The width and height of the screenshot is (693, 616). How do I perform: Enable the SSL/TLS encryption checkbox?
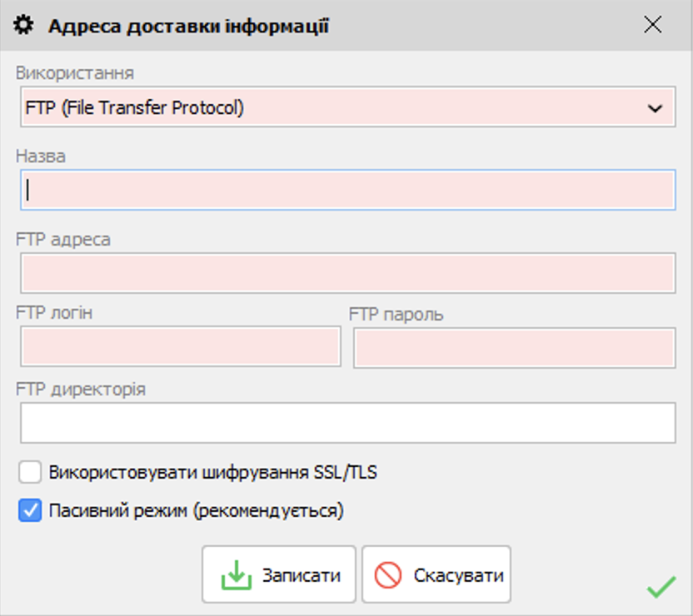(31, 473)
